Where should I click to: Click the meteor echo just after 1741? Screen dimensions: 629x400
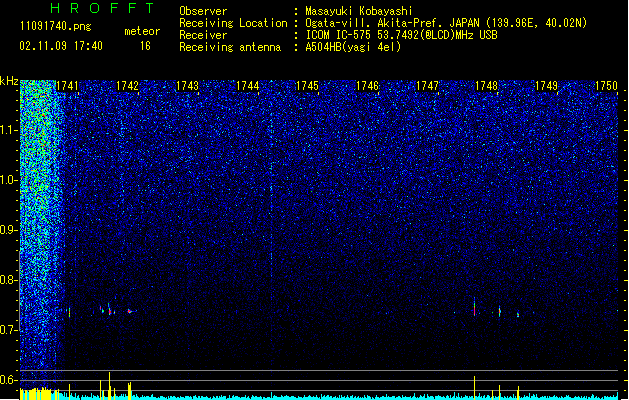pos(69,312)
